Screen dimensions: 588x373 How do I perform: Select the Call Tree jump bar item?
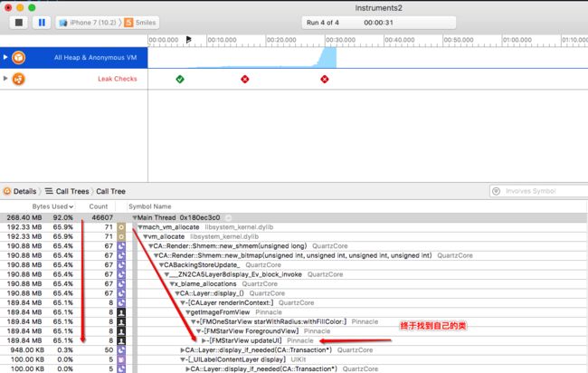pos(110,191)
